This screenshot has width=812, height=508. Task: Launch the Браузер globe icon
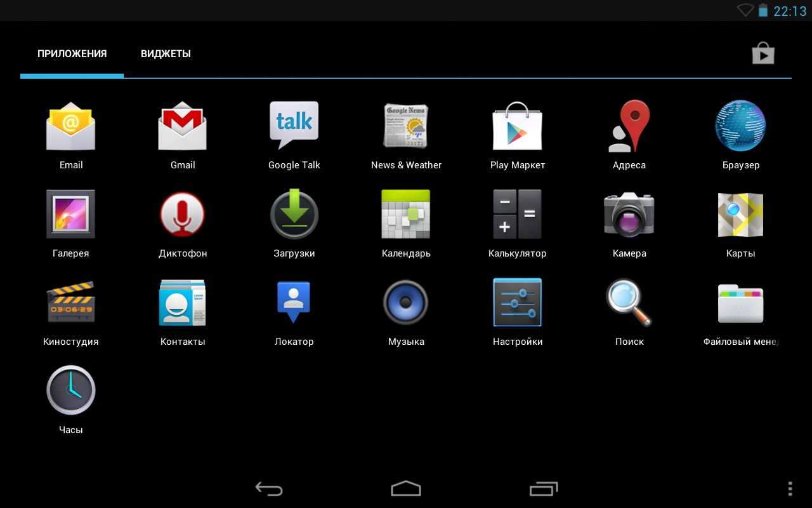pyautogui.click(x=740, y=126)
